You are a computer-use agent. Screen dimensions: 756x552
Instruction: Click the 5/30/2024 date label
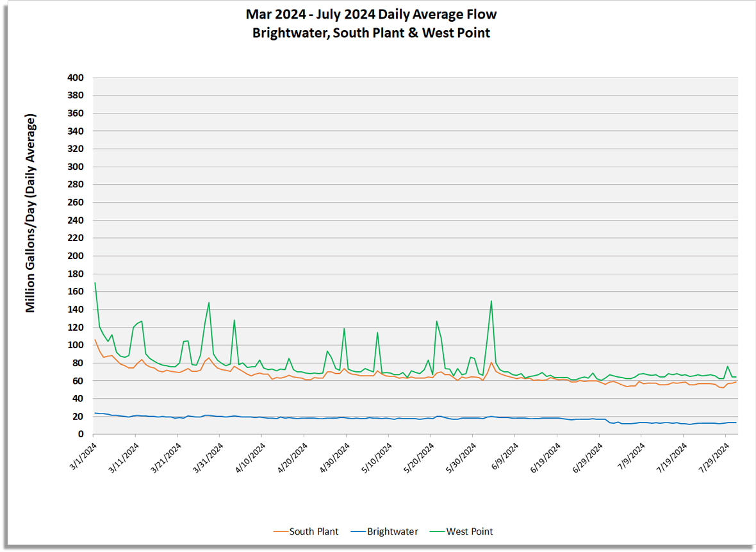click(x=461, y=458)
